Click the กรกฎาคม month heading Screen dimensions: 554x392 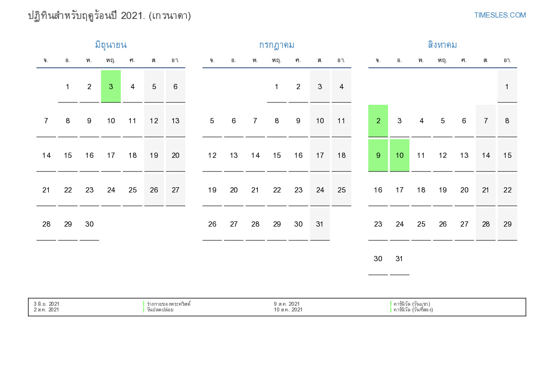277,45
